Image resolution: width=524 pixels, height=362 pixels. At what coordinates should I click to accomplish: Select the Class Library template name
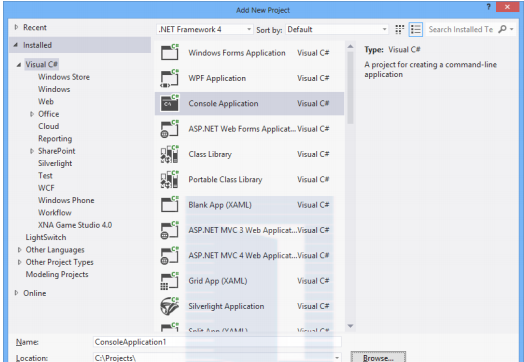[x=210, y=154]
